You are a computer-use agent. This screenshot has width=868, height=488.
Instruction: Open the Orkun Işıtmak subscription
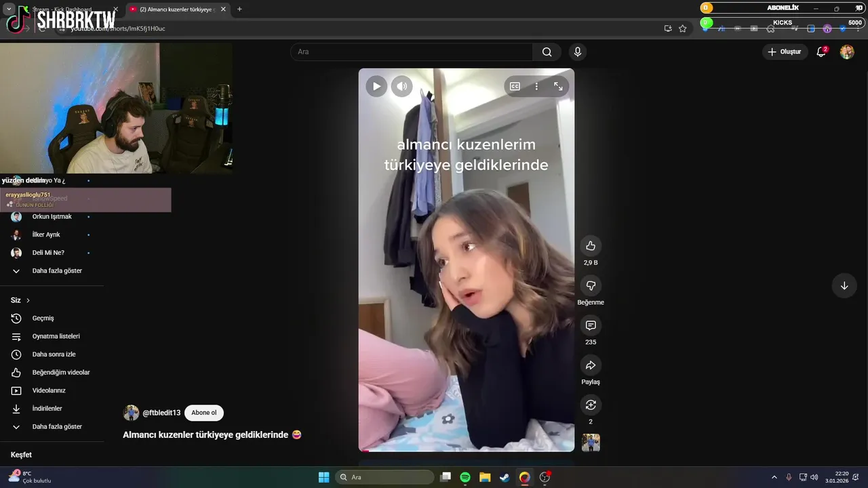(x=52, y=217)
